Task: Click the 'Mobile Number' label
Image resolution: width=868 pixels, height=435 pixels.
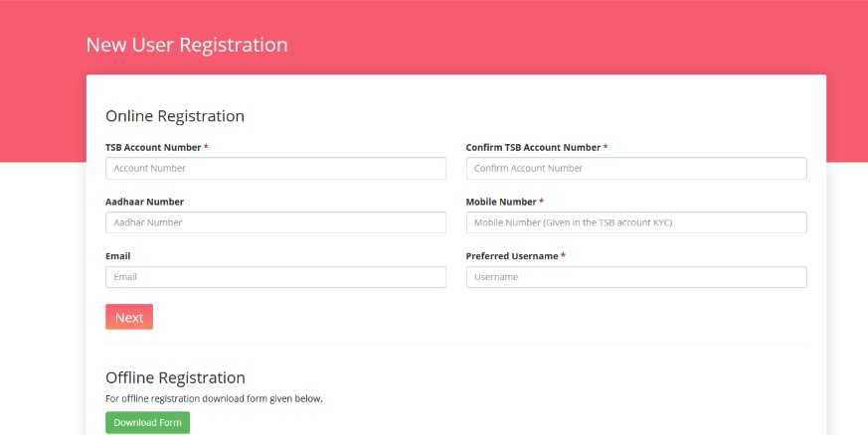Action: [x=501, y=202]
